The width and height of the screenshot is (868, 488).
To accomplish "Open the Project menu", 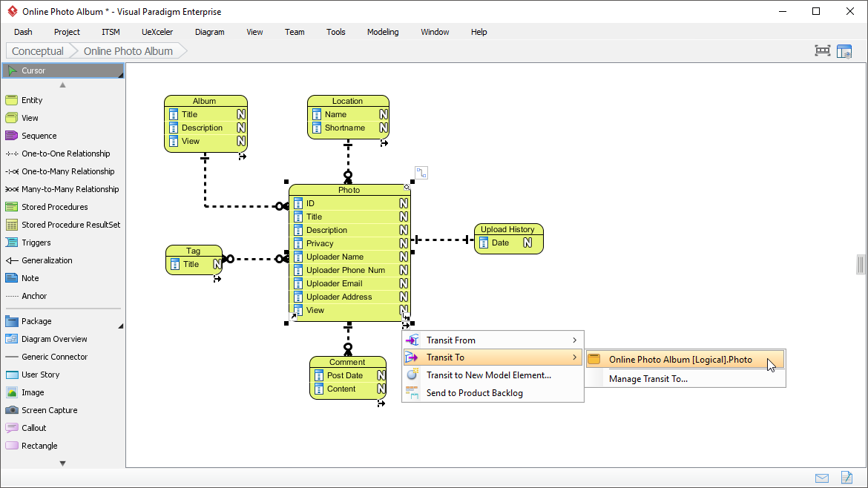I will click(x=67, y=32).
